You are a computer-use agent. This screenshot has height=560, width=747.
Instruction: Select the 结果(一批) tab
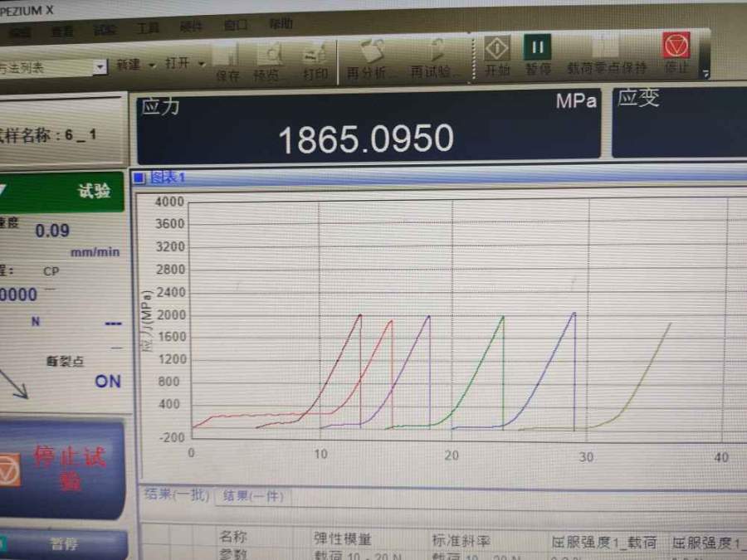tap(176, 495)
